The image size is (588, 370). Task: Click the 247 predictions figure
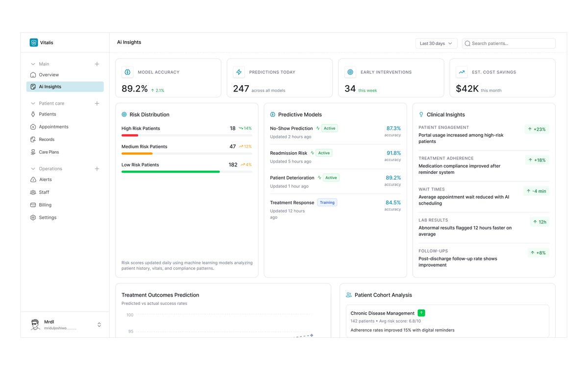tap(241, 89)
